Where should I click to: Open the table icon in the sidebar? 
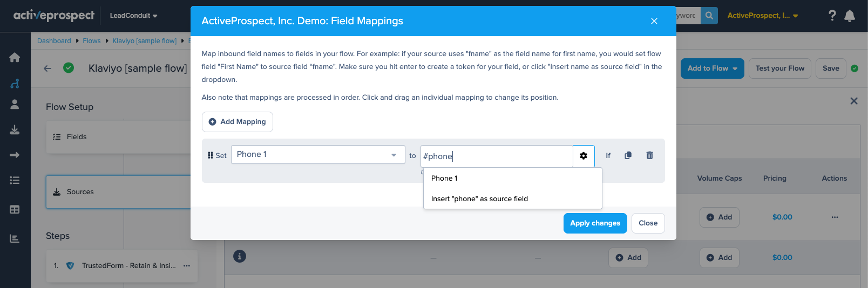15,209
